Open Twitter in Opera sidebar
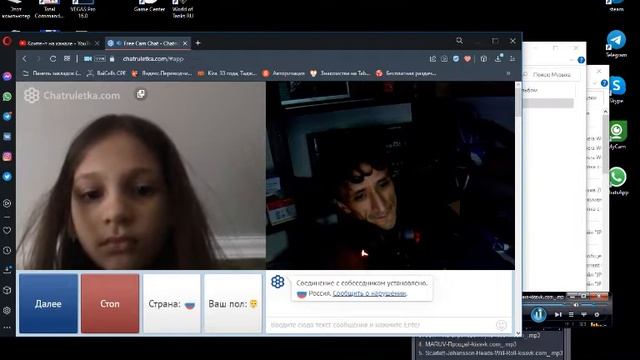 [7, 177]
